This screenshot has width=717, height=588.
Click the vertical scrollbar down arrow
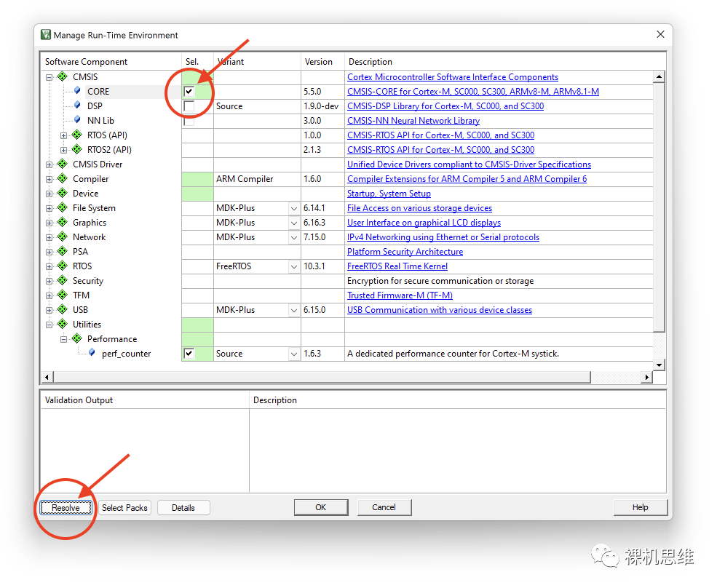pyautogui.click(x=659, y=365)
